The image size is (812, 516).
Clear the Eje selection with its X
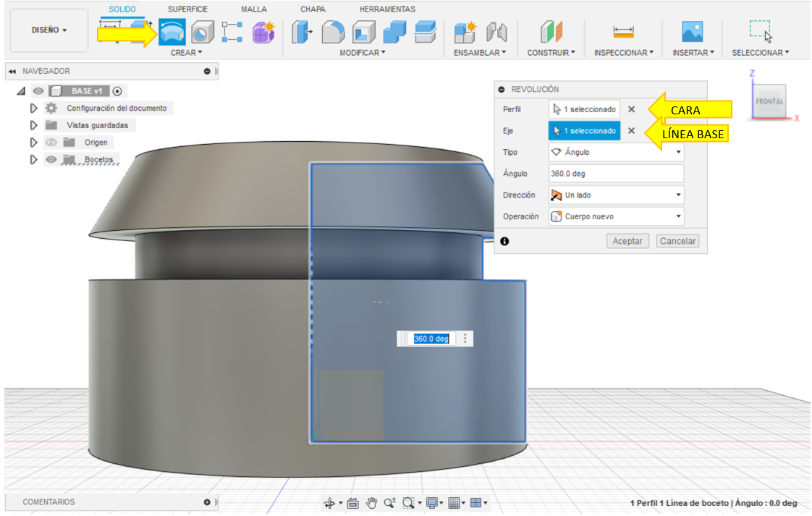tap(631, 131)
